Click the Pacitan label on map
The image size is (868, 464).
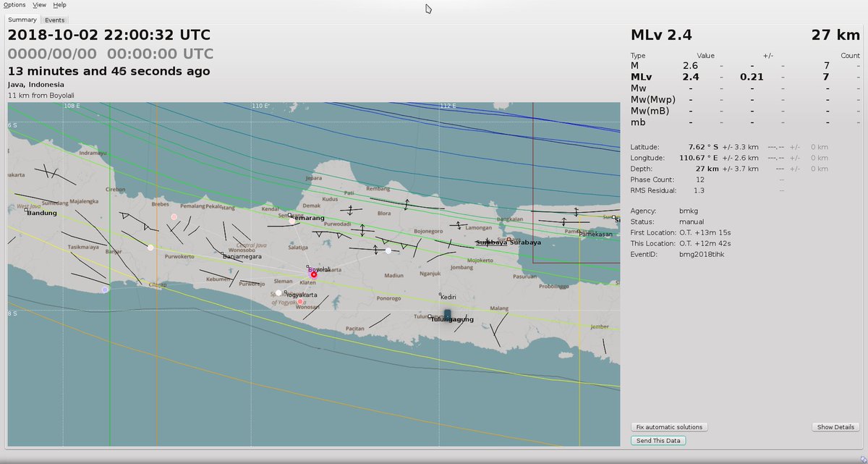[x=355, y=329]
